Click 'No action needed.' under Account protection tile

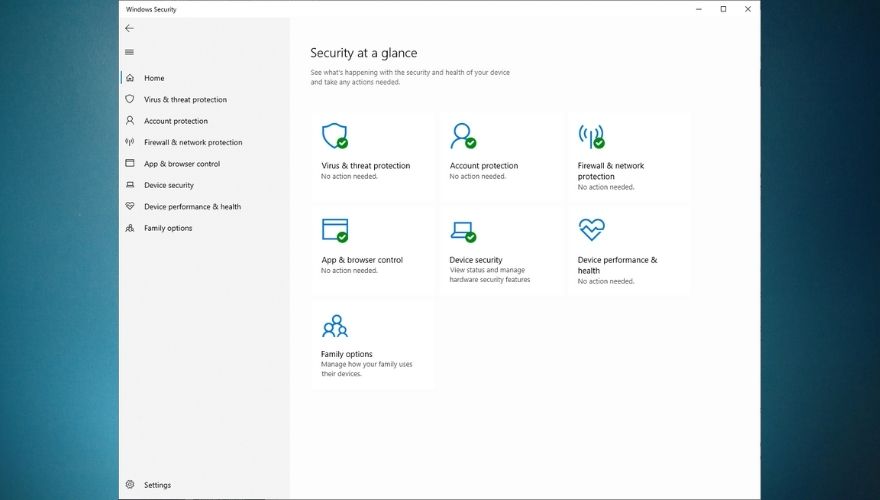click(478, 176)
